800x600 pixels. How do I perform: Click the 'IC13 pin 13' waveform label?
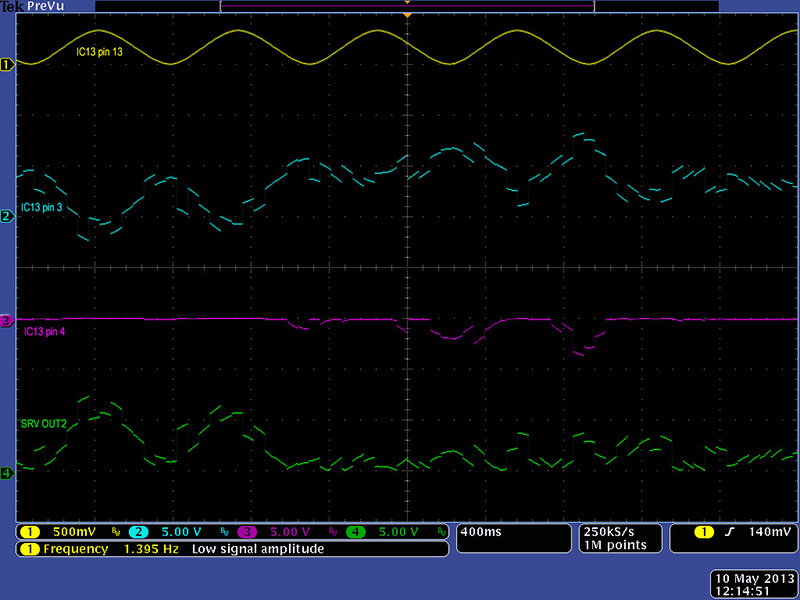click(107, 50)
